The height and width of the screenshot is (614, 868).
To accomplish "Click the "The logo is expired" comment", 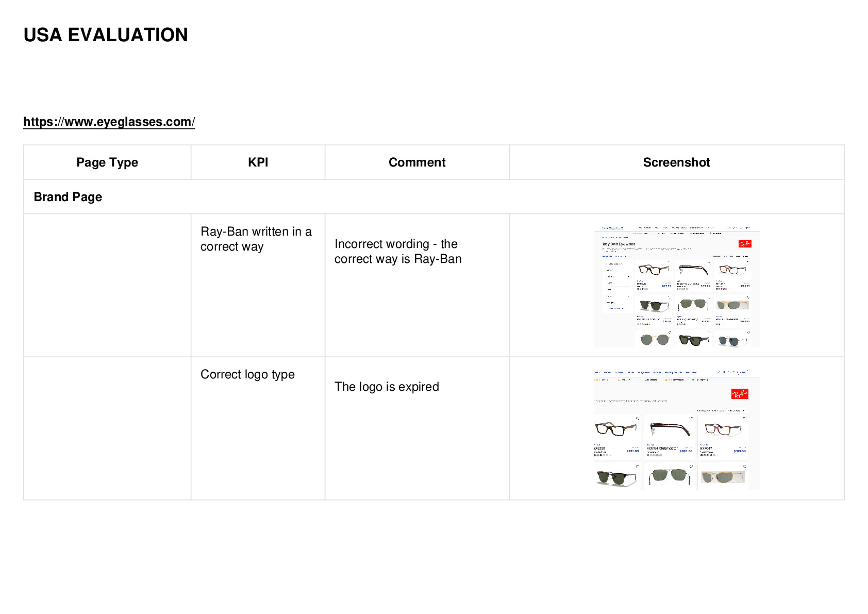I will (x=387, y=387).
